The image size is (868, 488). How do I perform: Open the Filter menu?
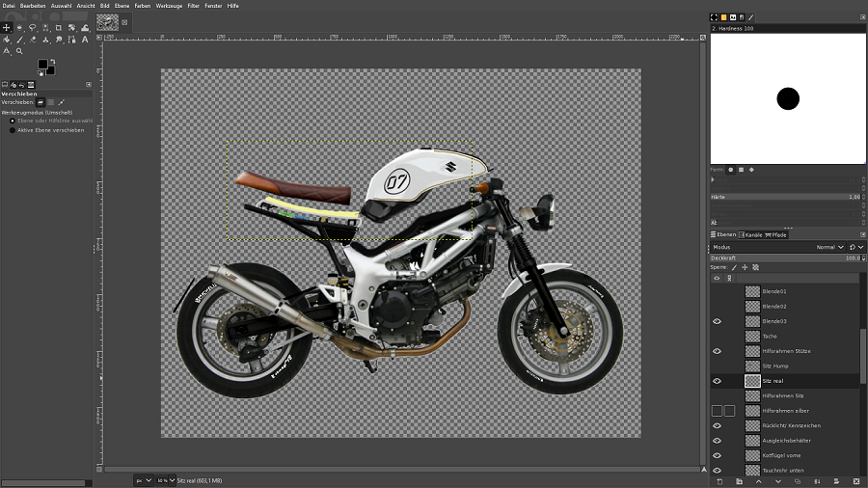pyautogui.click(x=194, y=5)
